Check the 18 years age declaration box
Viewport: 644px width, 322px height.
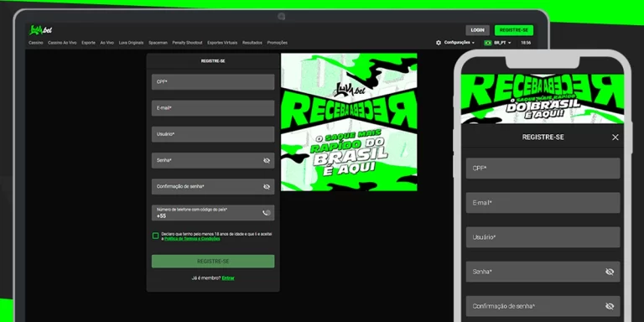coord(155,236)
